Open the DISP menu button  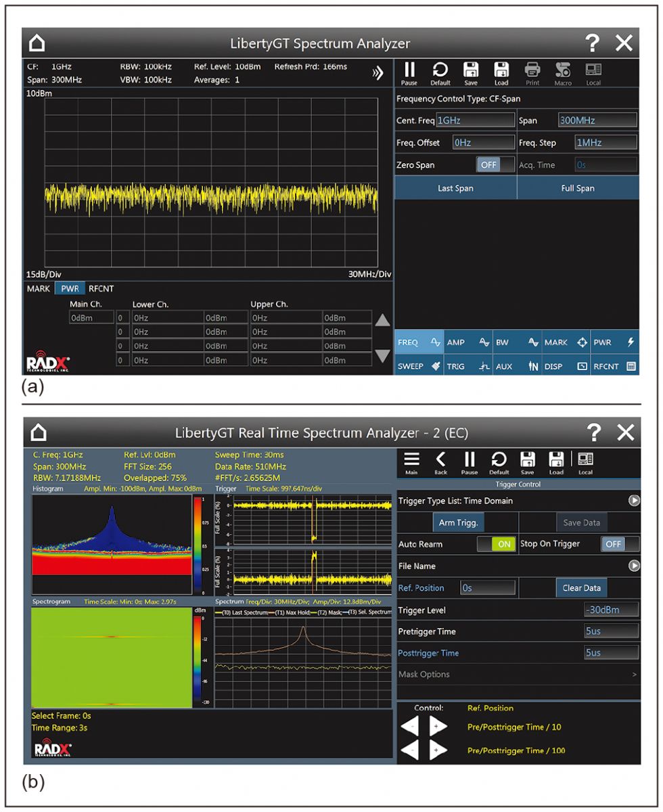566,366
